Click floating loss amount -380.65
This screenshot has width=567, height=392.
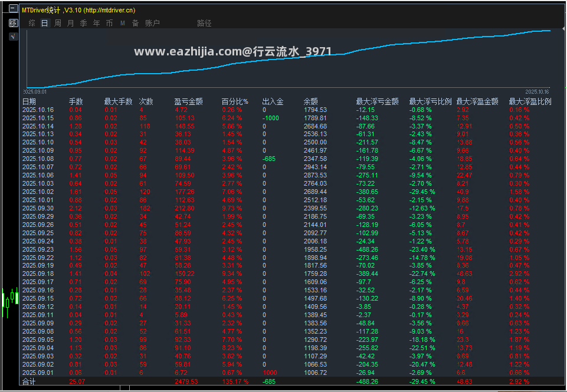click(x=367, y=192)
